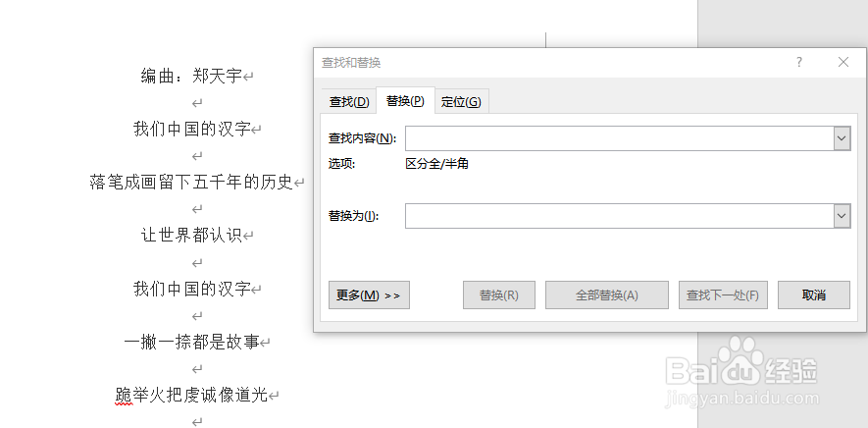Expand the 查找内容 dropdown arrow
This screenshot has height=428, width=868.
point(842,138)
